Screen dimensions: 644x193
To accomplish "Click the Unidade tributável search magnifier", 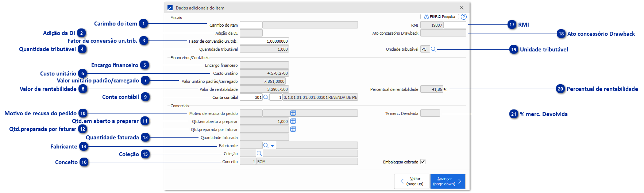I will click(433, 49).
